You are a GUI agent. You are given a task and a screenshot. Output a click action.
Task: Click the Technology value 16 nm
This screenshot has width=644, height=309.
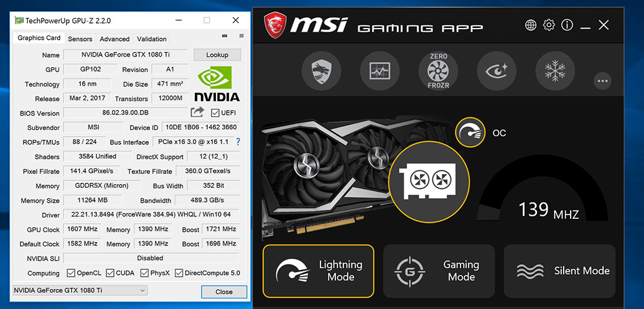[x=88, y=84]
